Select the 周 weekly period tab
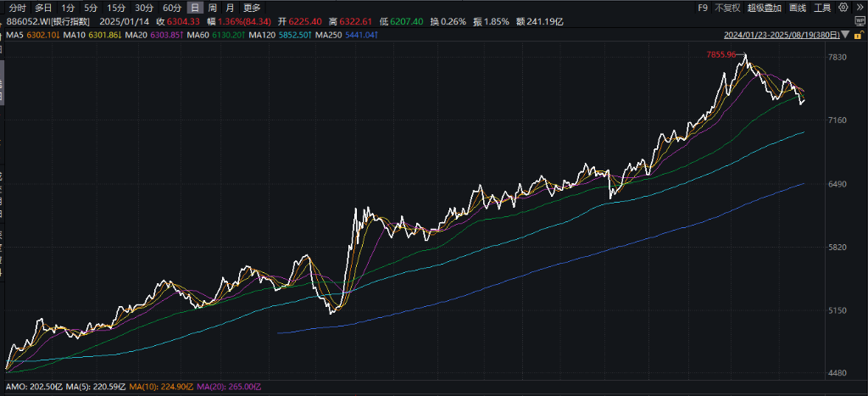This screenshot has height=396, width=868. coord(212,8)
